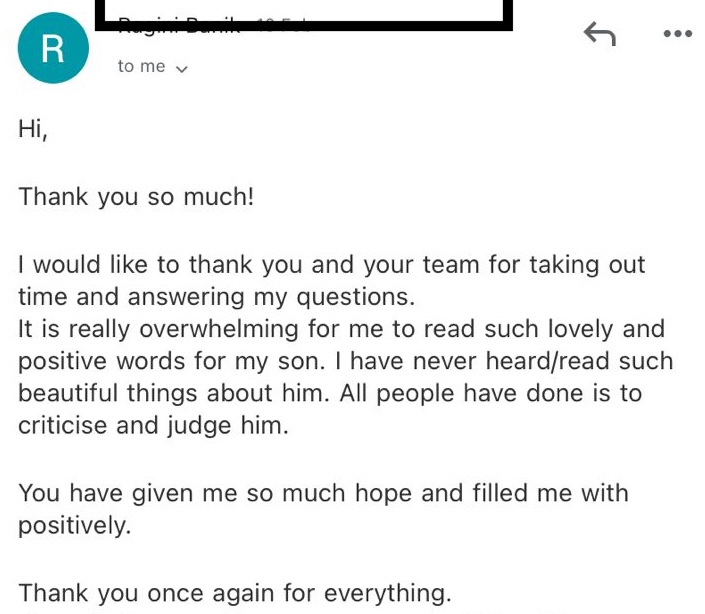The width and height of the screenshot is (705, 614).
Task: Expand recipient details chevron next to "to me"
Action: [x=181, y=68]
